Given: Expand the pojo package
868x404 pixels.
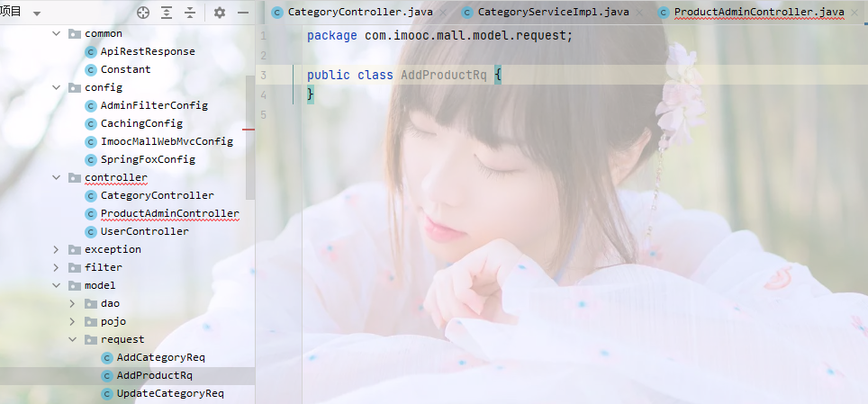Looking at the screenshot, I should click(x=72, y=321).
